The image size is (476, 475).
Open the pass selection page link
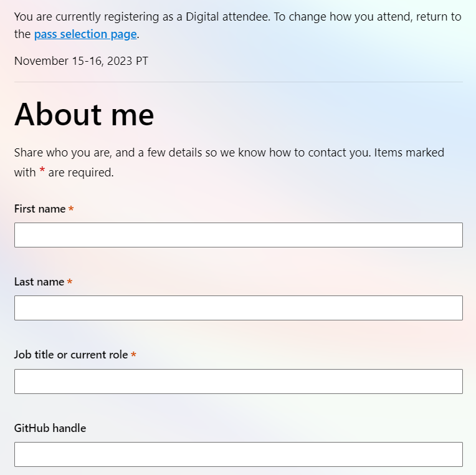tap(85, 34)
